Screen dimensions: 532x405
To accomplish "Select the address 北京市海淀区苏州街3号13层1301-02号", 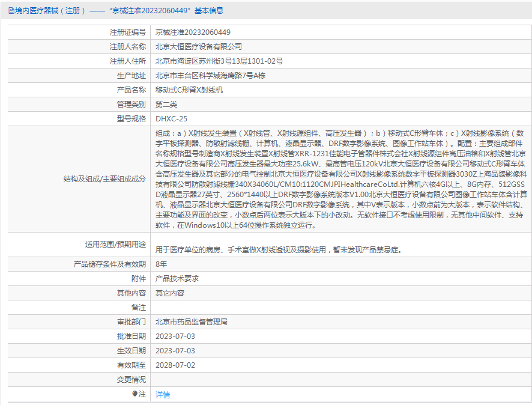I will [219, 61].
